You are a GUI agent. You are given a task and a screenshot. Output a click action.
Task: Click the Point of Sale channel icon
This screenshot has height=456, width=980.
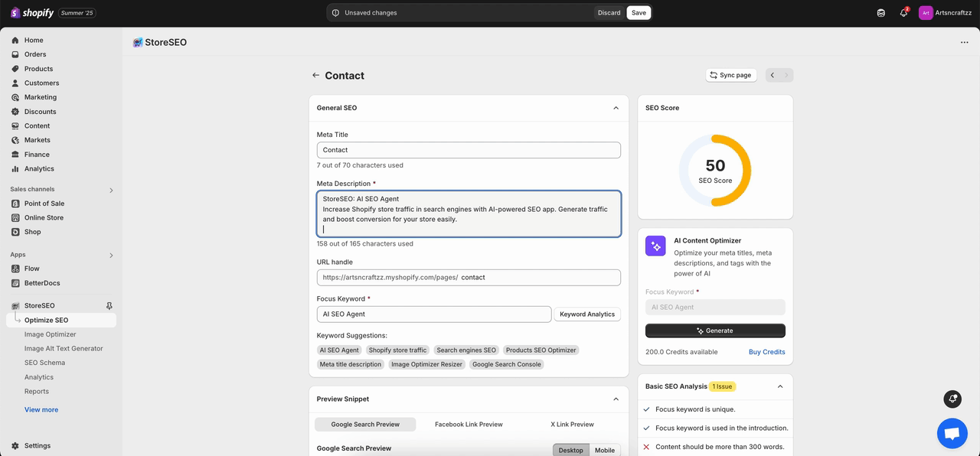tap(15, 204)
